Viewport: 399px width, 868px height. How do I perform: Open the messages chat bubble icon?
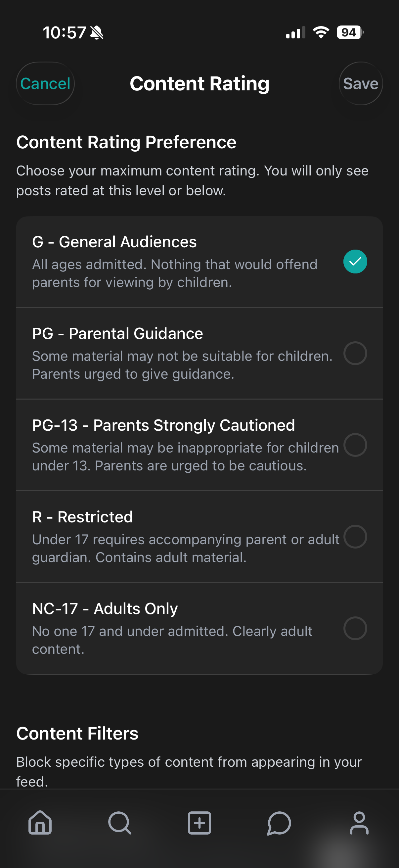279,823
